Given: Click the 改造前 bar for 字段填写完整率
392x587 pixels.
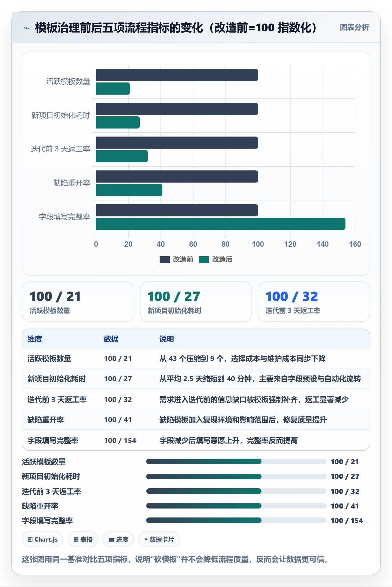Looking at the screenshot, I should click(177, 211).
